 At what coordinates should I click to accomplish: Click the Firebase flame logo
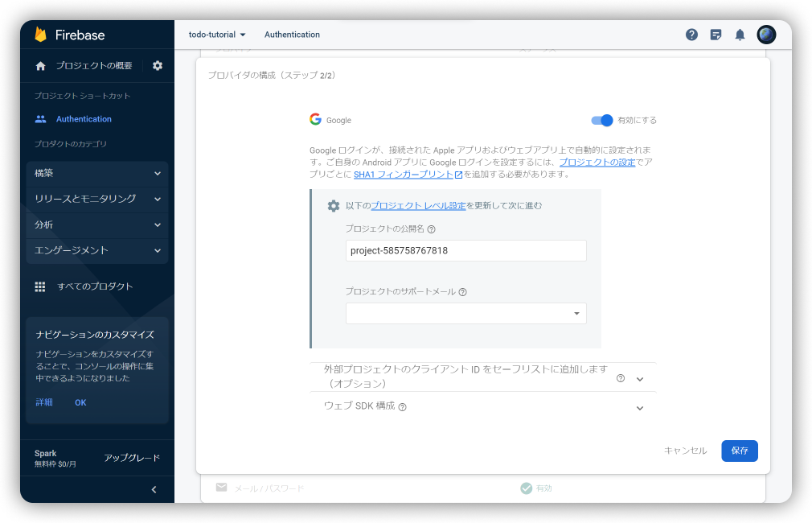[40, 35]
